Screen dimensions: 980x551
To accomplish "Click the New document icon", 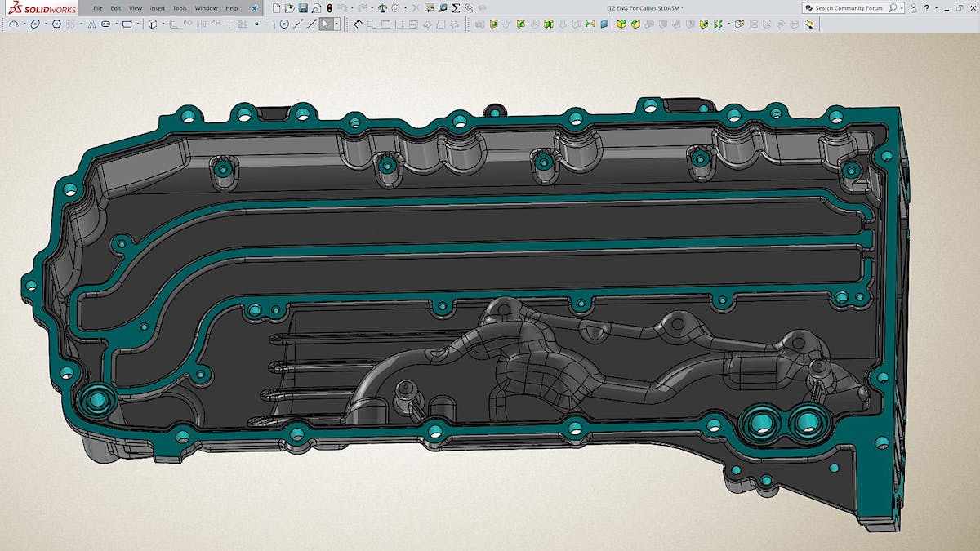I will click(276, 7).
